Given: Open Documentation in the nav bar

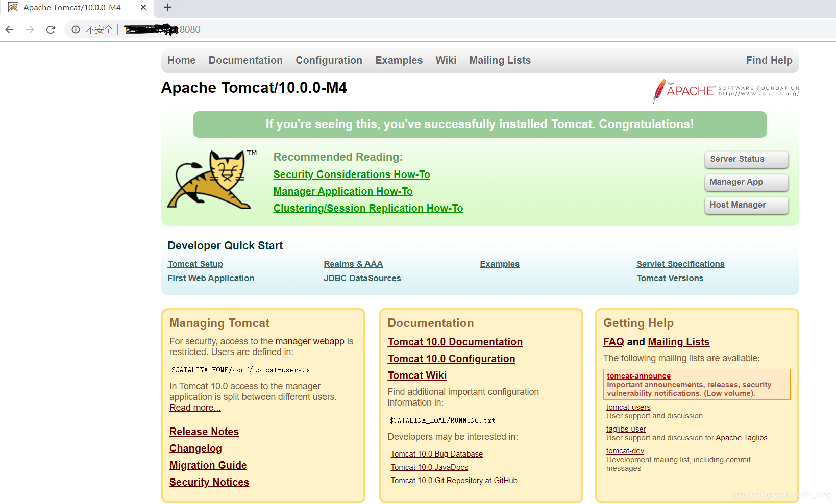Looking at the screenshot, I should click(x=245, y=60).
